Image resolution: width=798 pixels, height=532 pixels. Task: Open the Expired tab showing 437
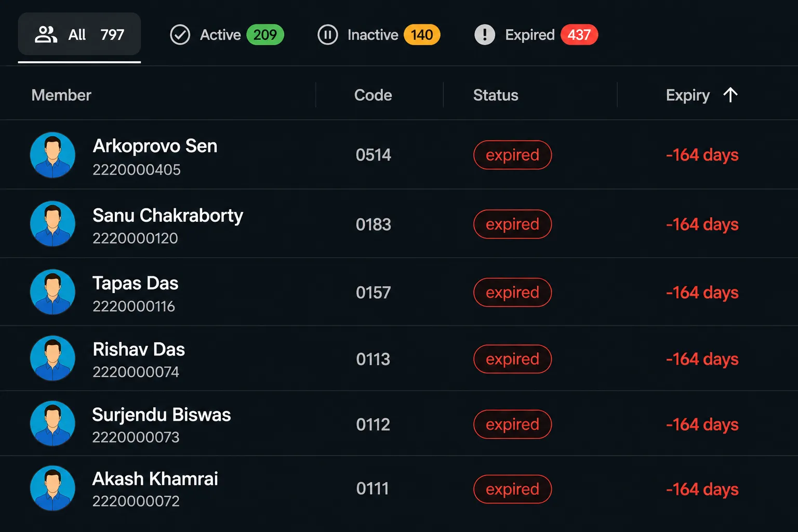pyautogui.click(x=536, y=35)
